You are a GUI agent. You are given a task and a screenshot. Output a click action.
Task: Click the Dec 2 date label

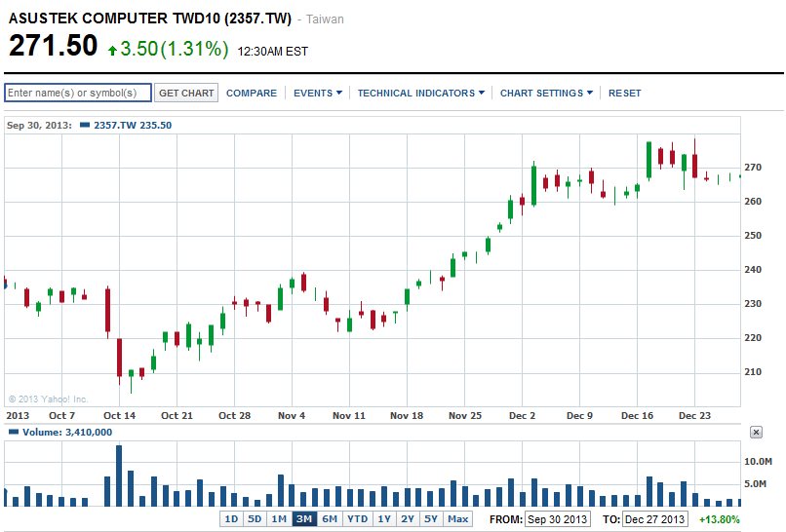[522, 415]
